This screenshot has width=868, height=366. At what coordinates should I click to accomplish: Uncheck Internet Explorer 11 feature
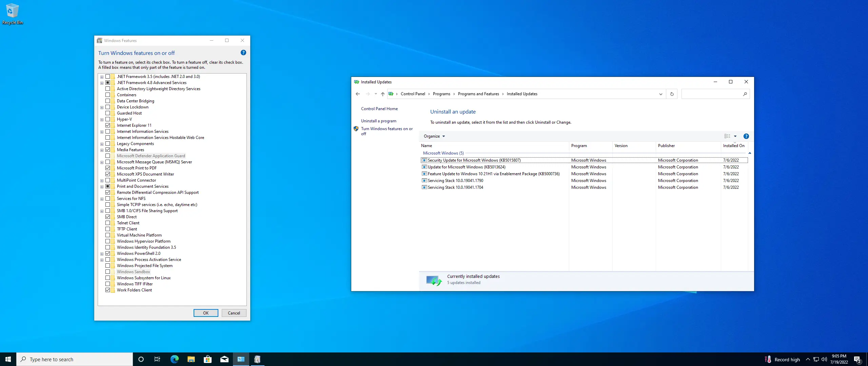(x=107, y=125)
